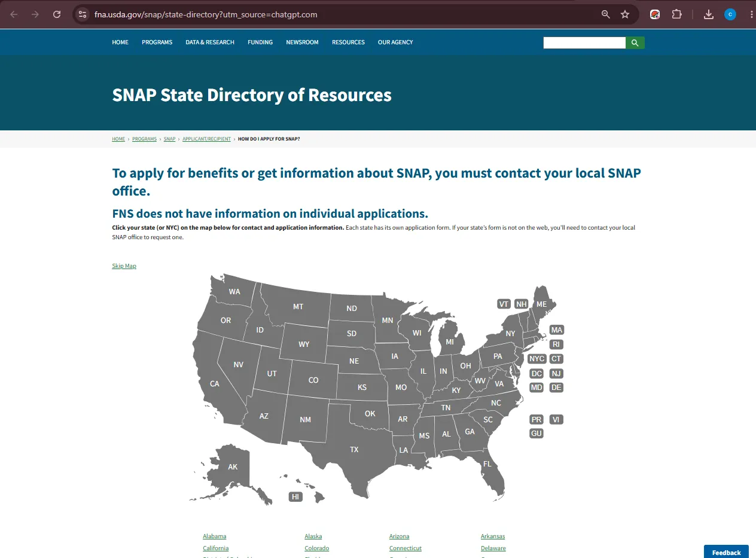756x558 pixels.
Task: Select Kansas (KS) on the map
Action: coord(362,388)
